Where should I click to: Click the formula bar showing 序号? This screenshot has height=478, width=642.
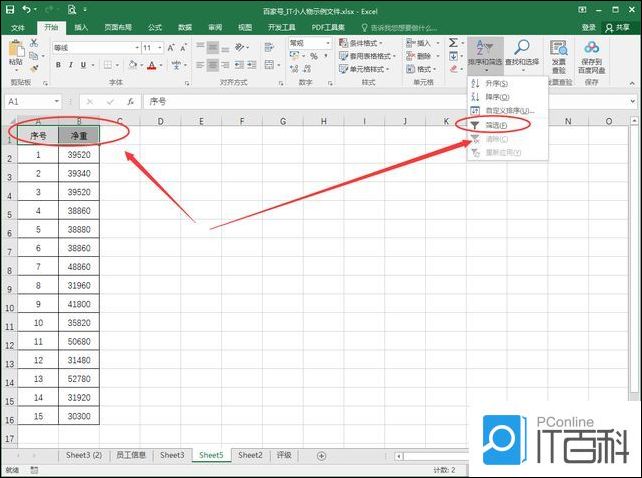pyautogui.click(x=385, y=101)
